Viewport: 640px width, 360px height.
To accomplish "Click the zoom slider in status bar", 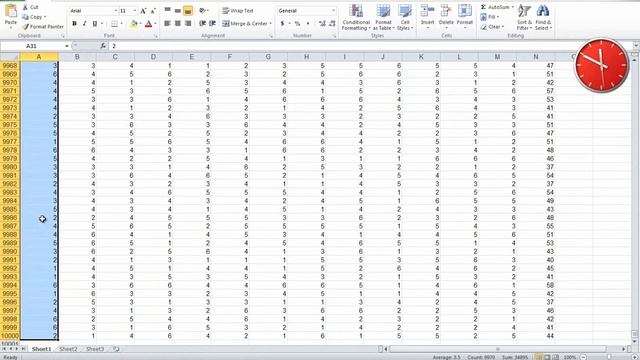I will [x=609, y=357].
